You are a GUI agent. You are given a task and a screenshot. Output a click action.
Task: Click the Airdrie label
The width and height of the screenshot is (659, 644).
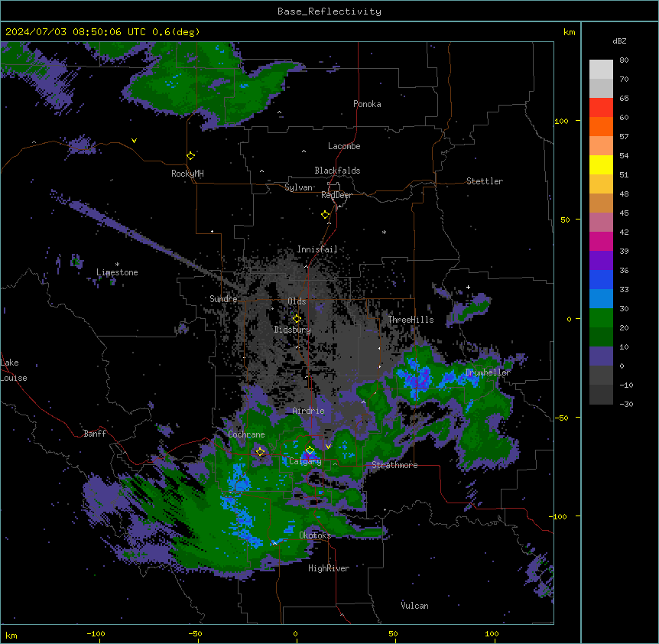(309, 411)
